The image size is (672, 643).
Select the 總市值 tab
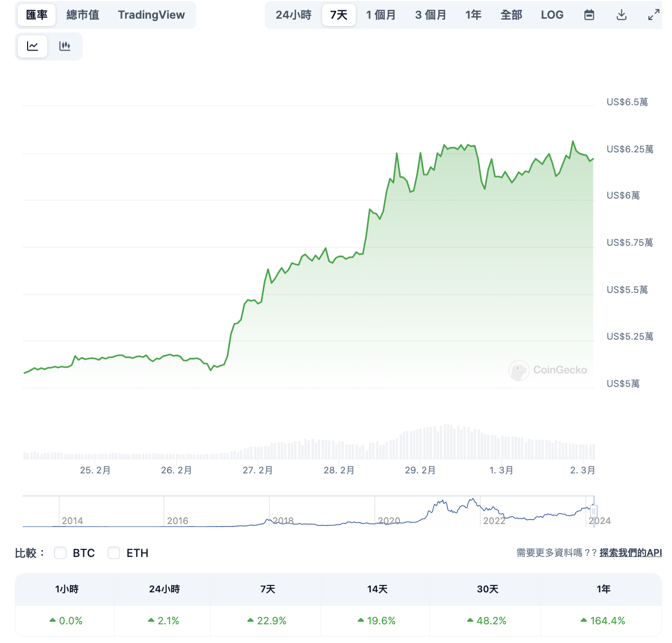point(83,15)
